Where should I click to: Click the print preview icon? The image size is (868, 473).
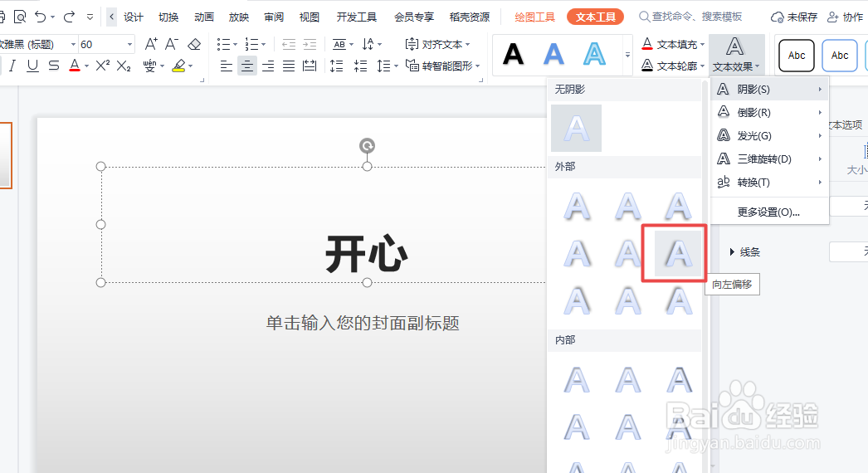20,17
